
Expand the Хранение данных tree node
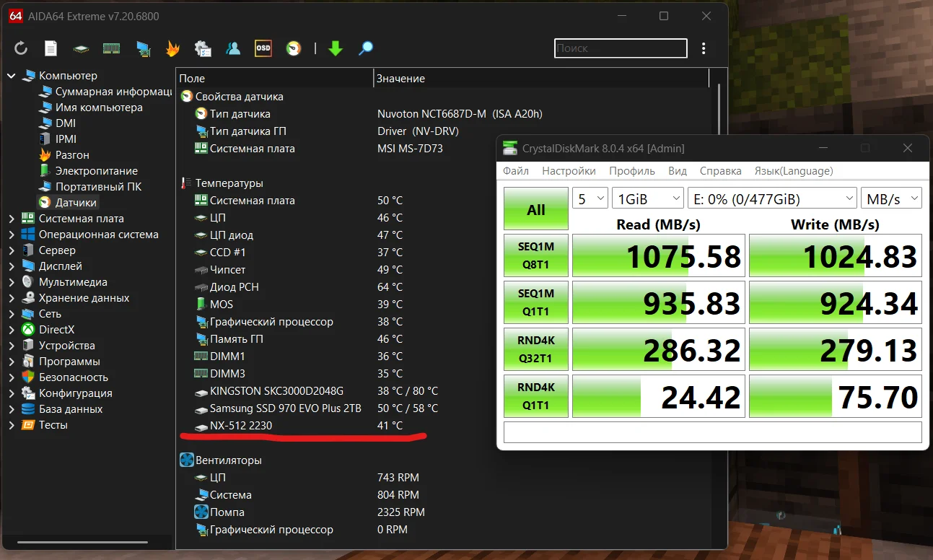point(11,298)
